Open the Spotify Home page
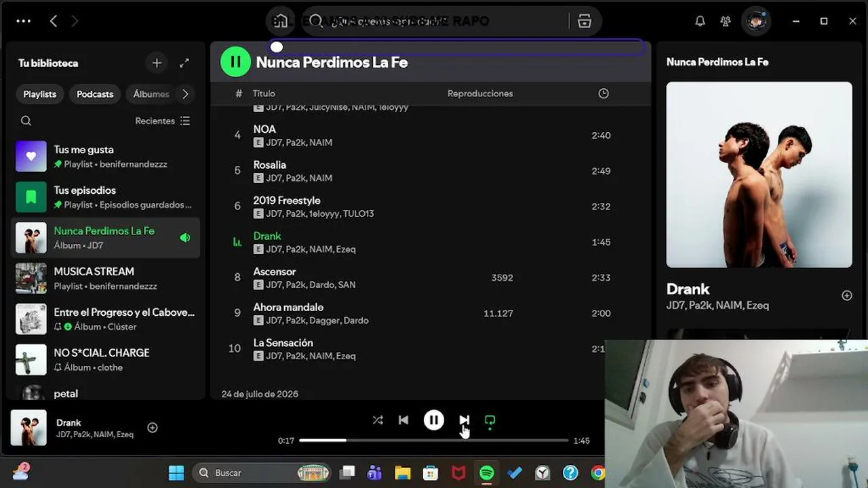 point(280,21)
